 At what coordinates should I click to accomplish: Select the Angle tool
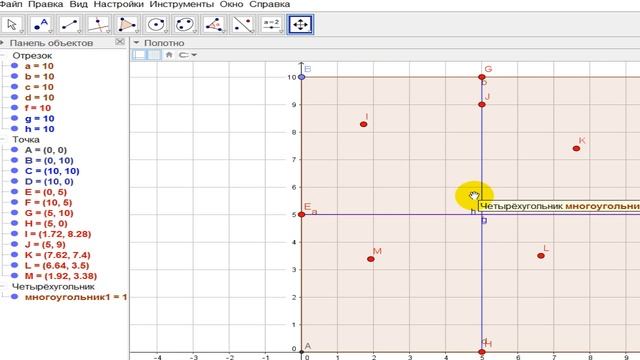tap(213, 24)
